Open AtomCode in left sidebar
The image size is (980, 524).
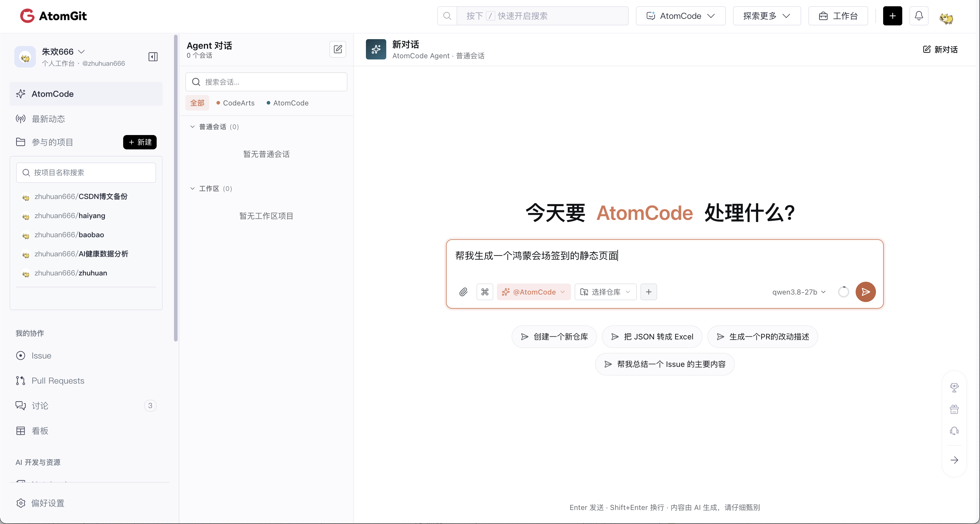pyautogui.click(x=86, y=94)
